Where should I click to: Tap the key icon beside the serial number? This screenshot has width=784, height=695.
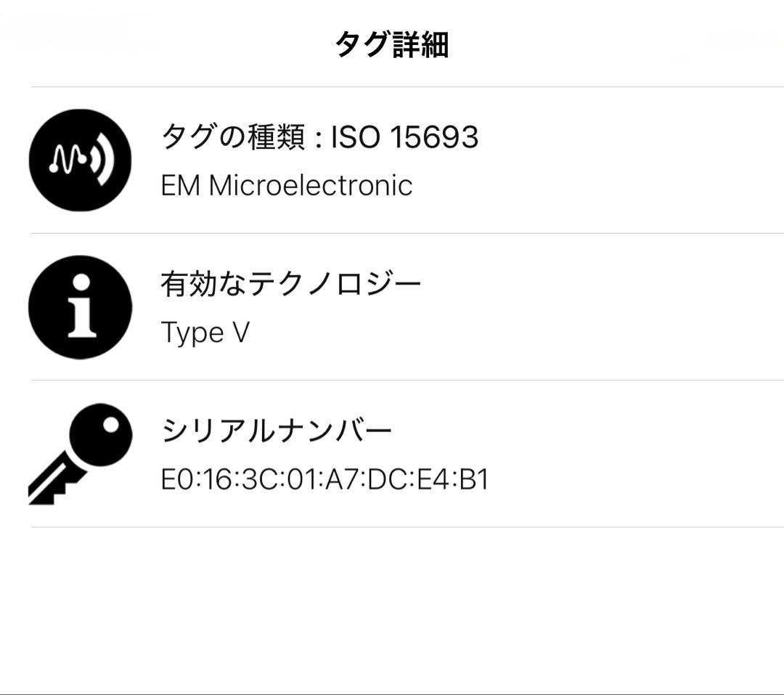pos(80,453)
